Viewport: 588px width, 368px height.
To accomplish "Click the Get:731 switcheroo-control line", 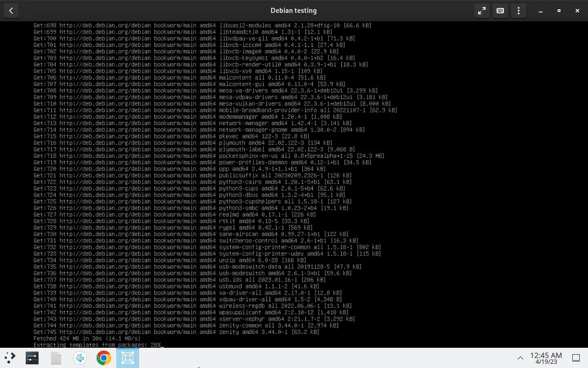I will [196, 241].
